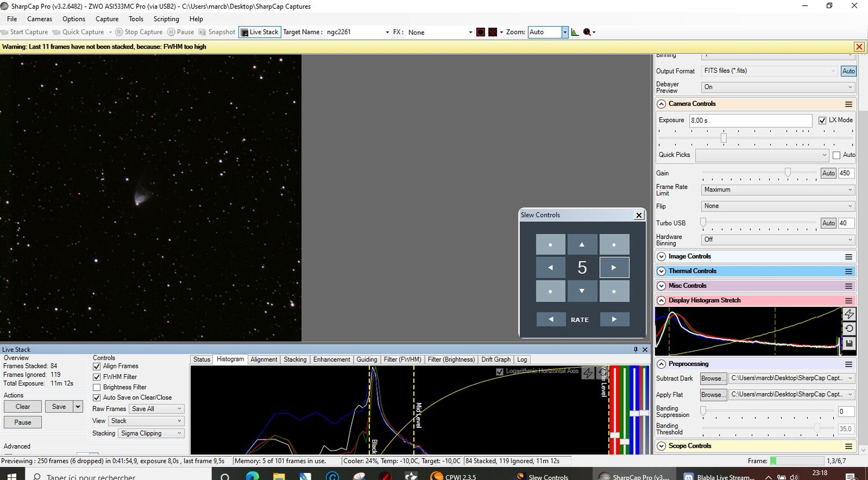This screenshot has width=868, height=480.
Task: Uncheck the FWHM Filter option
Action: [97, 377]
